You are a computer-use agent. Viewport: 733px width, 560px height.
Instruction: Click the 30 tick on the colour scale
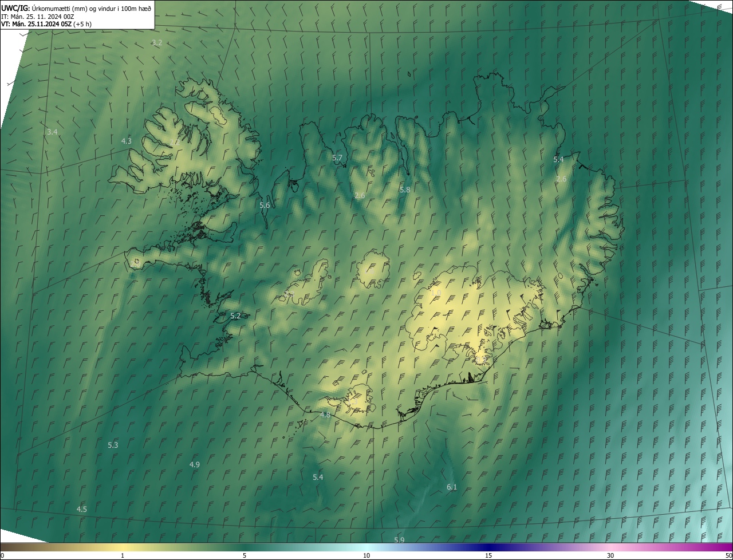click(x=610, y=555)
